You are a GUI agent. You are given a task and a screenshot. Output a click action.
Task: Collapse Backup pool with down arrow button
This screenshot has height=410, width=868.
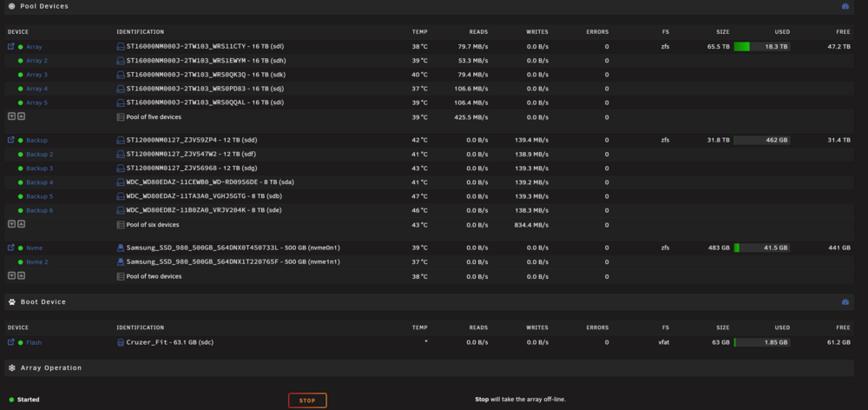pos(11,224)
